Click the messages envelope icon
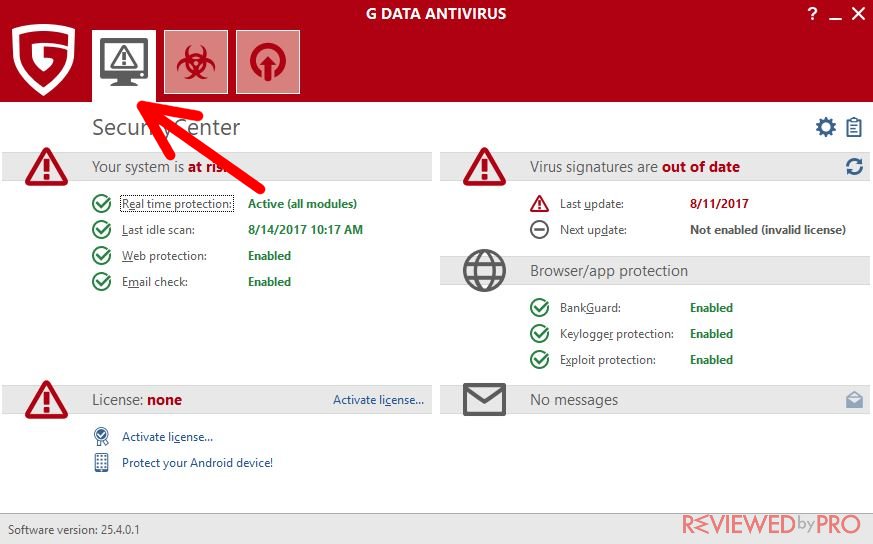This screenshot has height=544, width=873. 484,399
